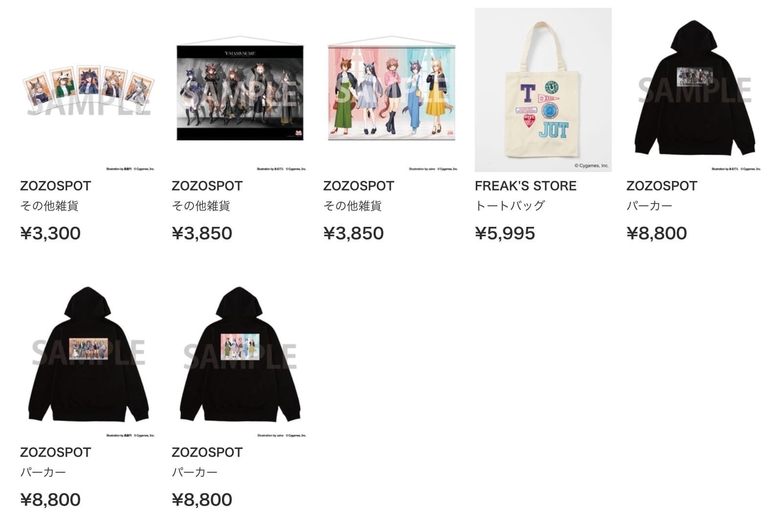Screen dimensions: 779x532
Task: Click ZOZOSPOT brand of the top-row hoodie
Action: pyautogui.click(x=662, y=186)
